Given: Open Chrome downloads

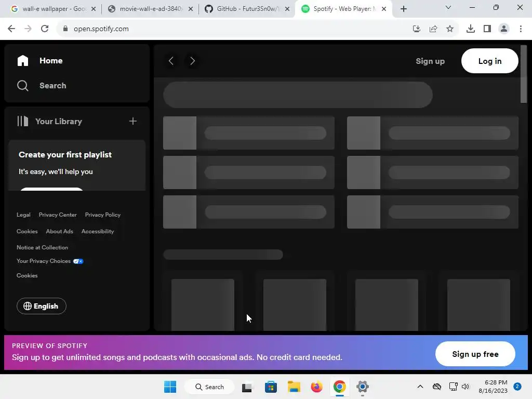Looking at the screenshot, I should [x=471, y=29].
